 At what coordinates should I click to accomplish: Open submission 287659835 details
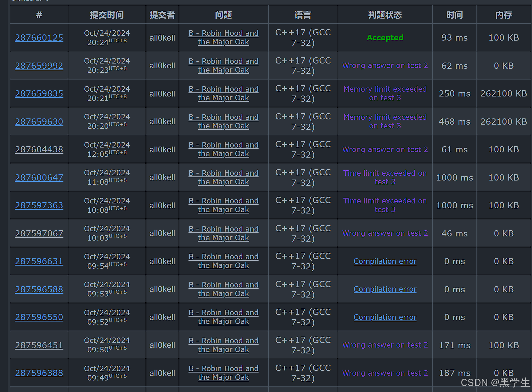pyautogui.click(x=39, y=93)
